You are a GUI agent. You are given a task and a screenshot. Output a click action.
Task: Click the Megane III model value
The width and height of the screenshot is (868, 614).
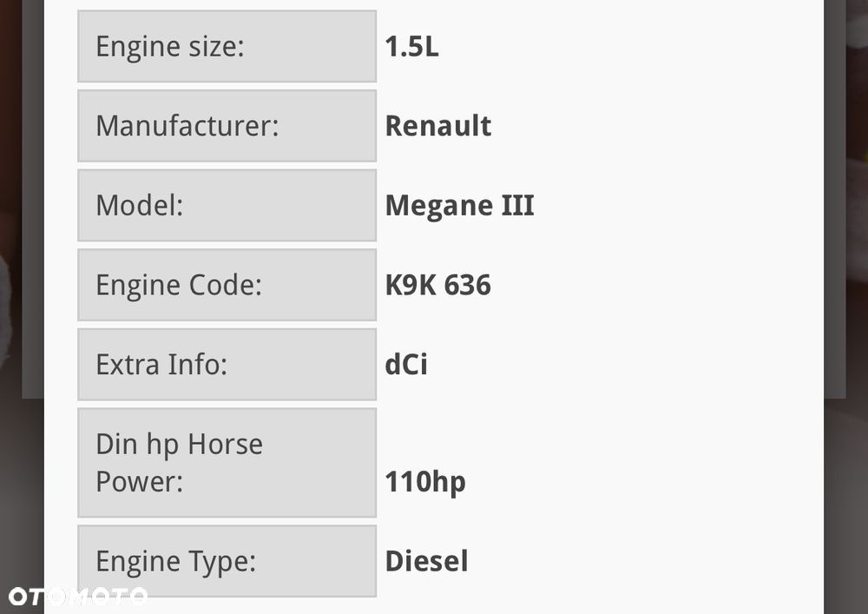pos(459,206)
